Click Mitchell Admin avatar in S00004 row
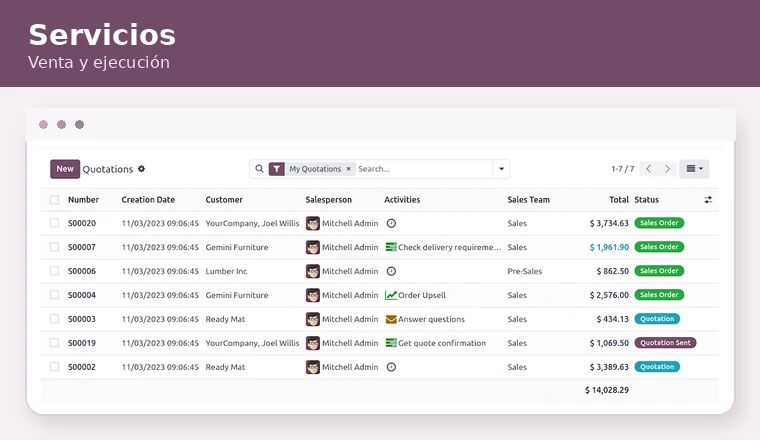The image size is (760, 440). click(x=313, y=295)
